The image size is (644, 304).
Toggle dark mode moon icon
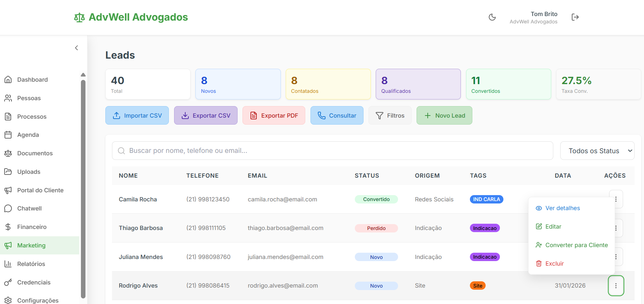(492, 17)
